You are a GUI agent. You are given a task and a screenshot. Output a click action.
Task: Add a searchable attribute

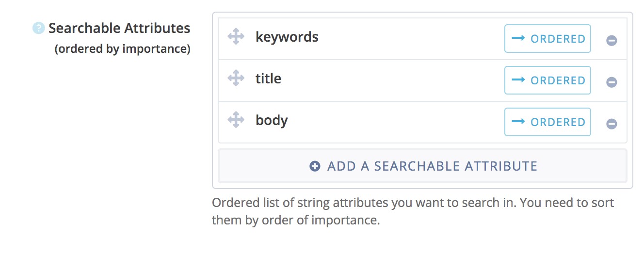422,166
